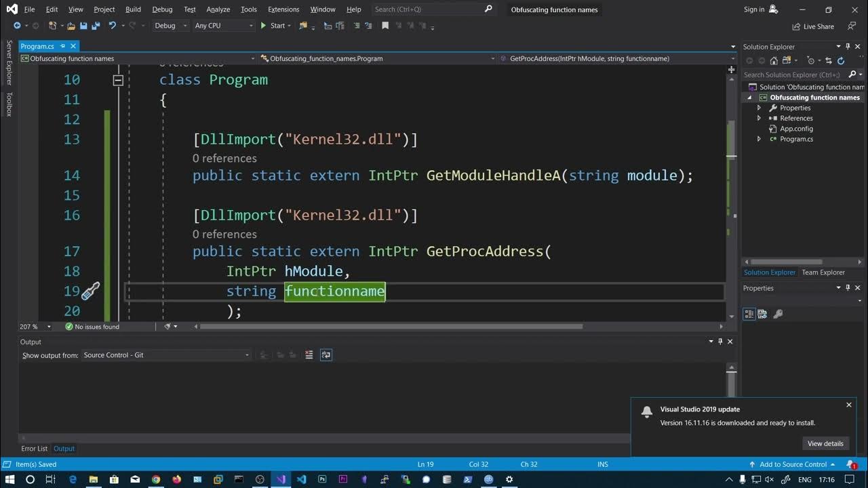Open the Build menu
The image size is (868, 488).
click(133, 9)
